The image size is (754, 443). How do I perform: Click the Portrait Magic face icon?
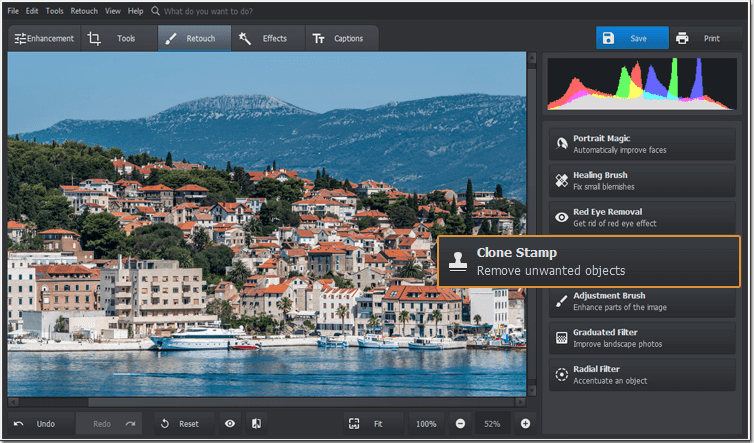(561, 143)
